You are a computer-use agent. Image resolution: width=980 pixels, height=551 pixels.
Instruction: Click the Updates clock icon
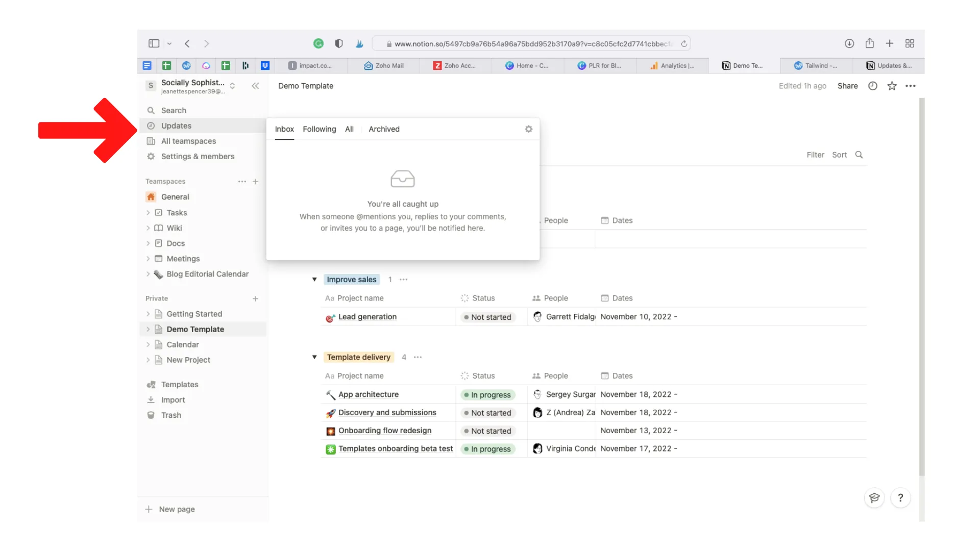151,126
